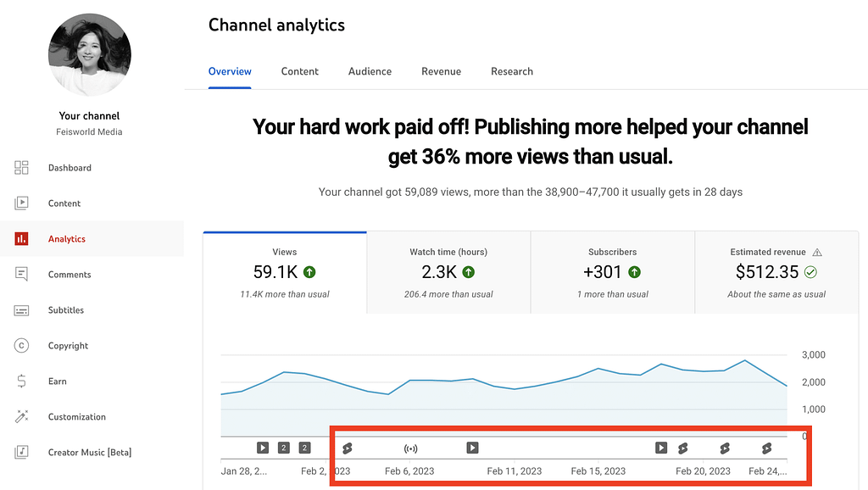This screenshot has height=490, width=868.
Task: Open the Dashboard sidebar icon
Action: 22,168
